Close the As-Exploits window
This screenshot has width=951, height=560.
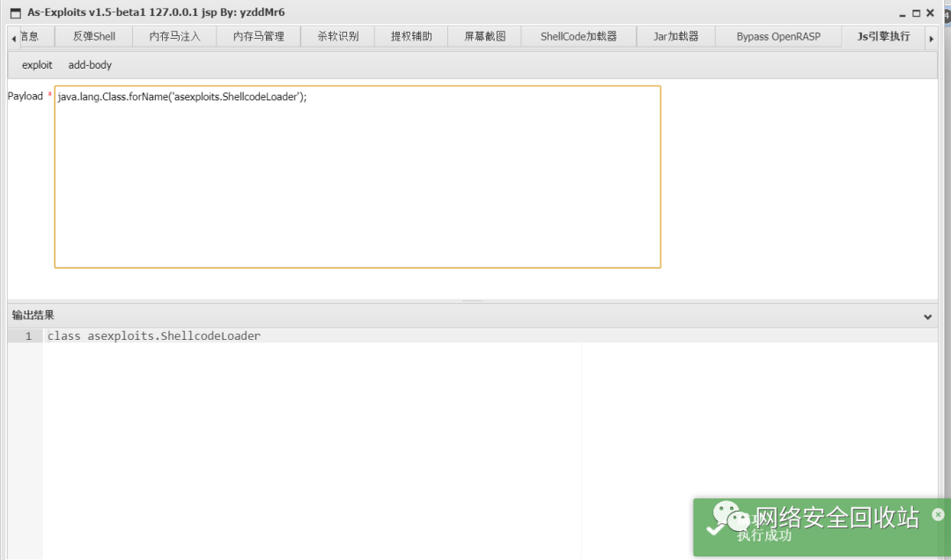[930, 12]
